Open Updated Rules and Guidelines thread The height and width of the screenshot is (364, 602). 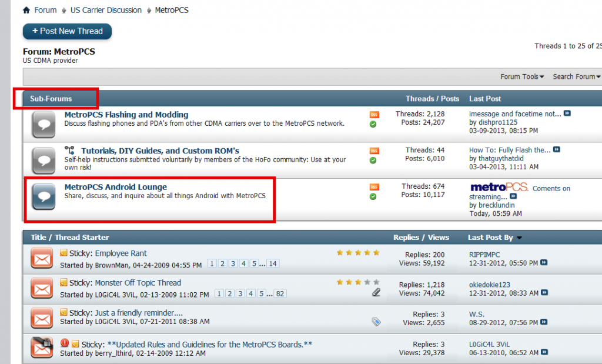tap(210, 345)
